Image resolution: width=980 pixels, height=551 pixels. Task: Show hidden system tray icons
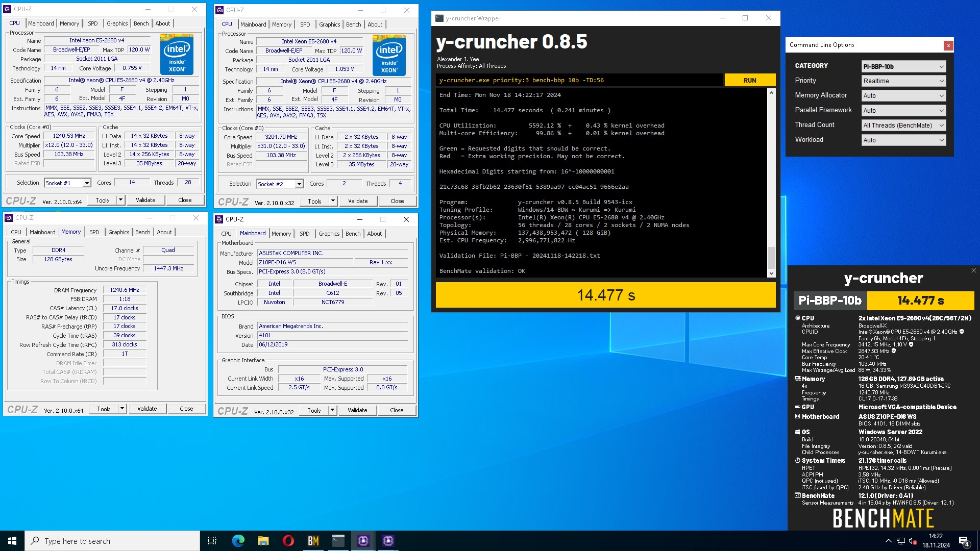pyautogui.click(x=888, y=541)
